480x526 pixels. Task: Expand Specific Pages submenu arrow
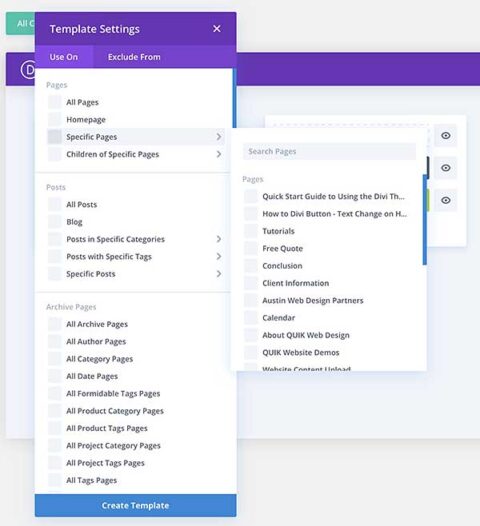pos(219,137)
